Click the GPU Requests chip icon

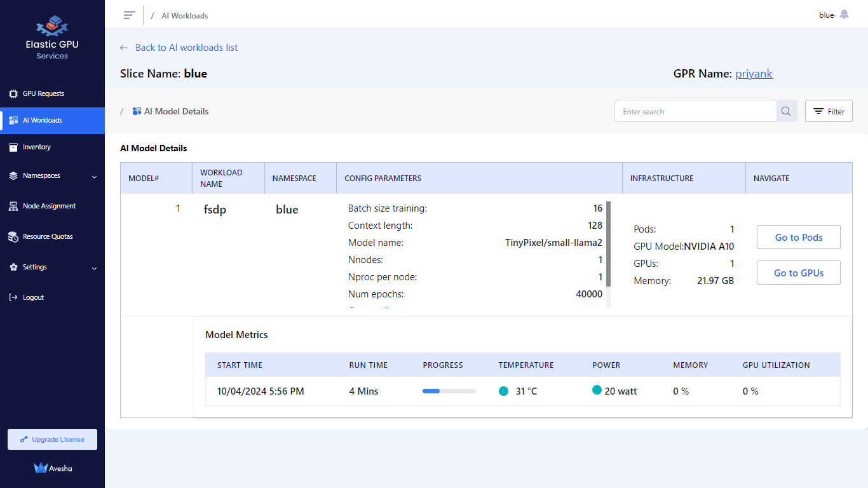pos(13,93)
